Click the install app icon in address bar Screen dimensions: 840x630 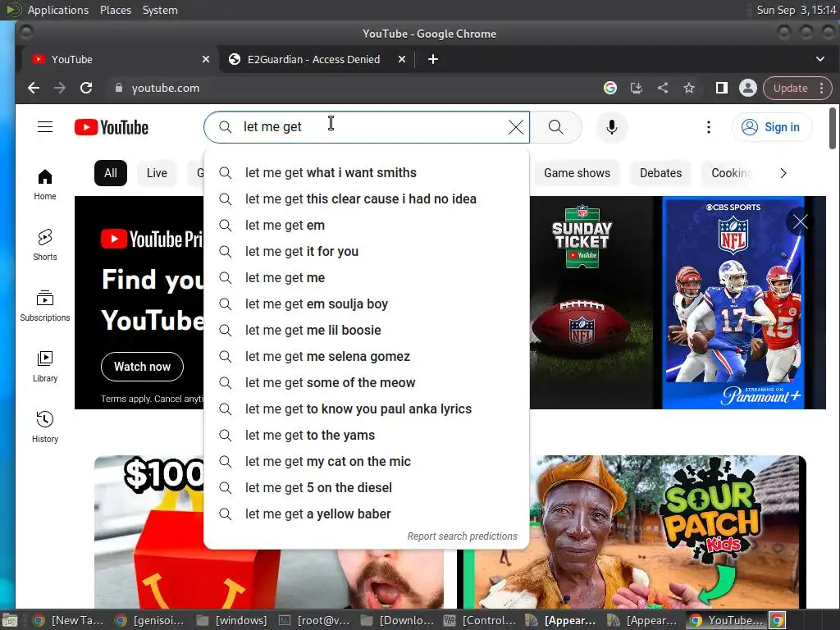[x=637, y=88]
